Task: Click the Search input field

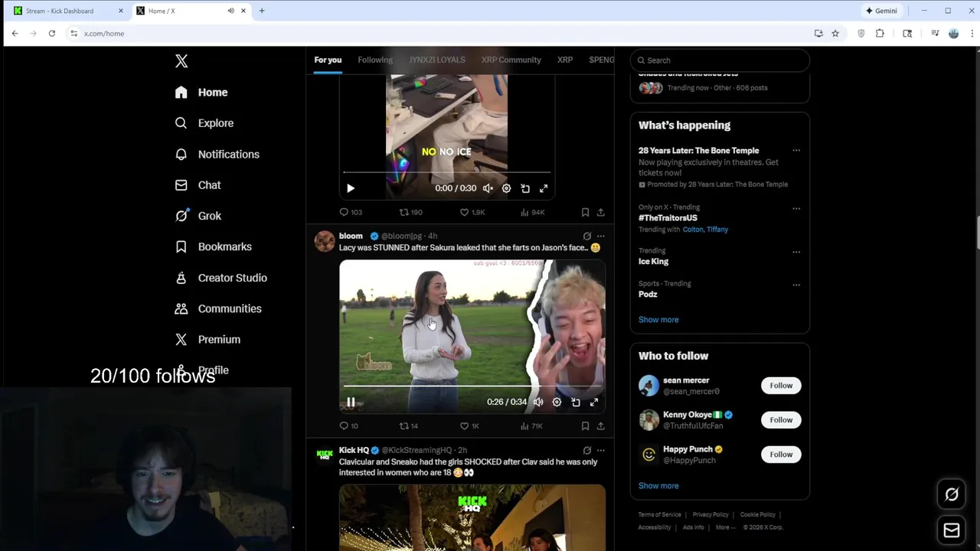Action: pos(720,60)
